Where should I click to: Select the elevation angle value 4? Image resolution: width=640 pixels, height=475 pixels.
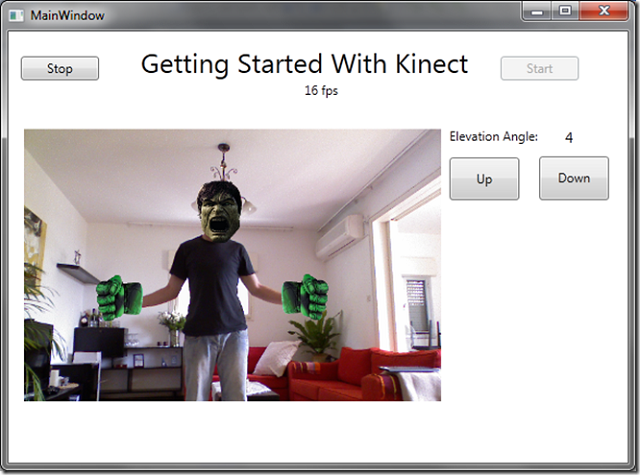(x=569, y=138)
